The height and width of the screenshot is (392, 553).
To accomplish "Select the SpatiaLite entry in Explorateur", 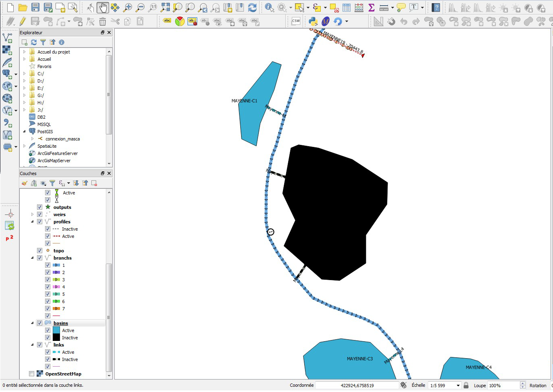I will coord(47,146).
